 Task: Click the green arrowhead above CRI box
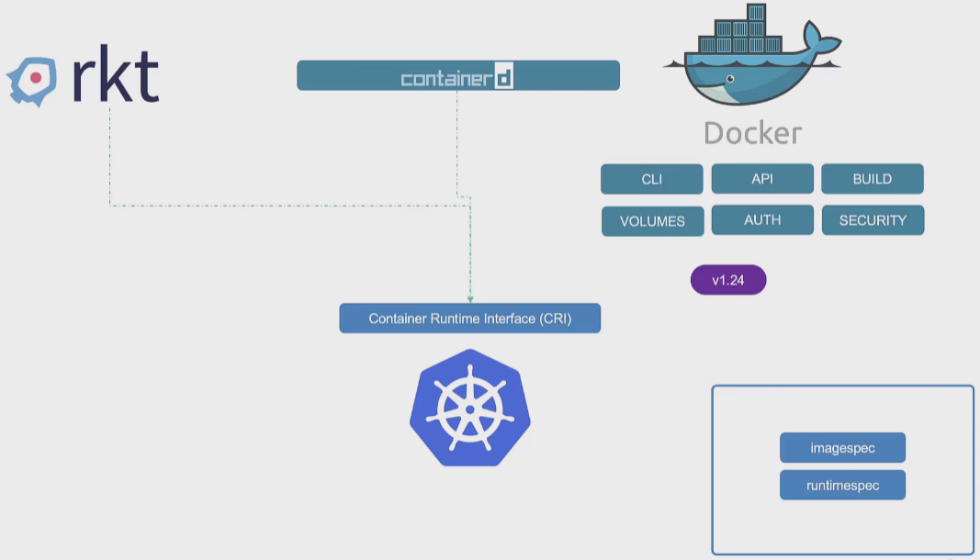coord(470,297)
